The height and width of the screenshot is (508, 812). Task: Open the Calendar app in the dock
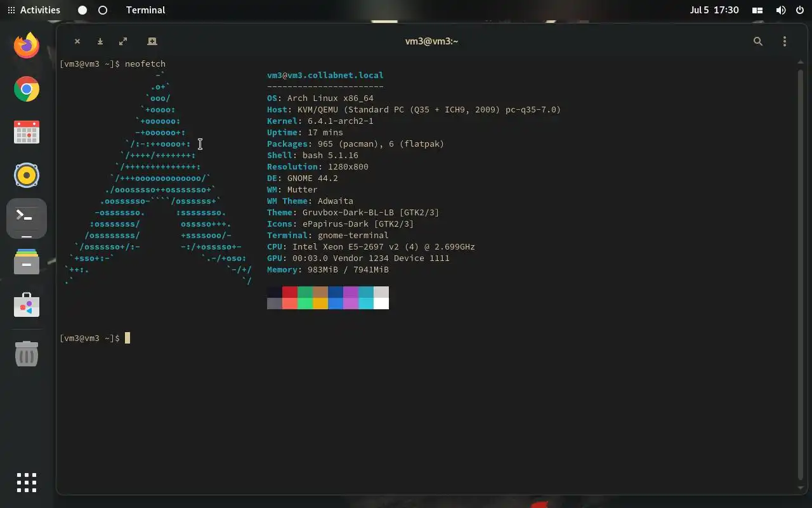click(x=27, y=132)
